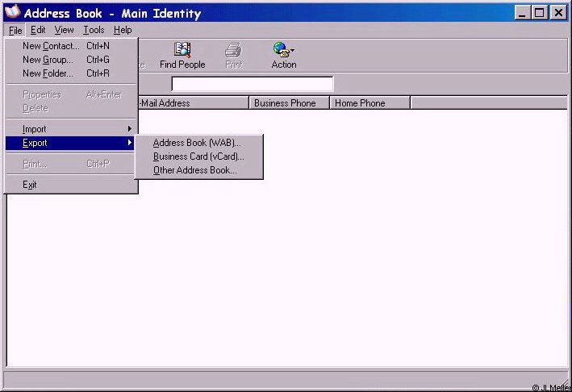Expand the Export submenu arrow
This screenshot has height=392, width=572.
pyautogui.click(x=129, y=144)
